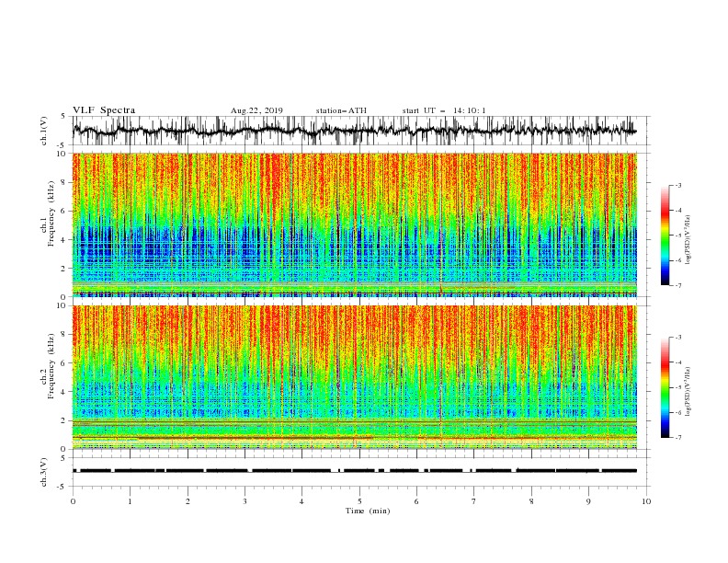Screen dimensions: 728x563
Task: Click tick label "2" on the Time axis
Action: click(188, 501)
